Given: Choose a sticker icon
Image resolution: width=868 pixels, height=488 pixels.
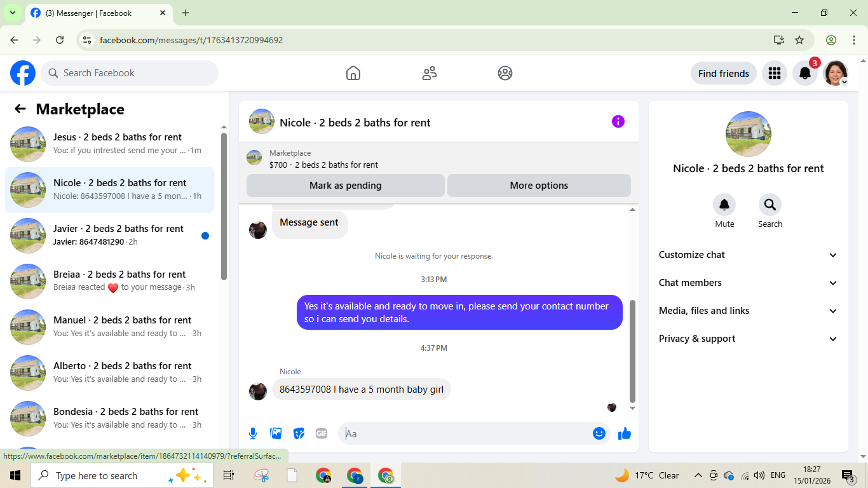Looking at the screenshot, I should [x=299, y=433].
